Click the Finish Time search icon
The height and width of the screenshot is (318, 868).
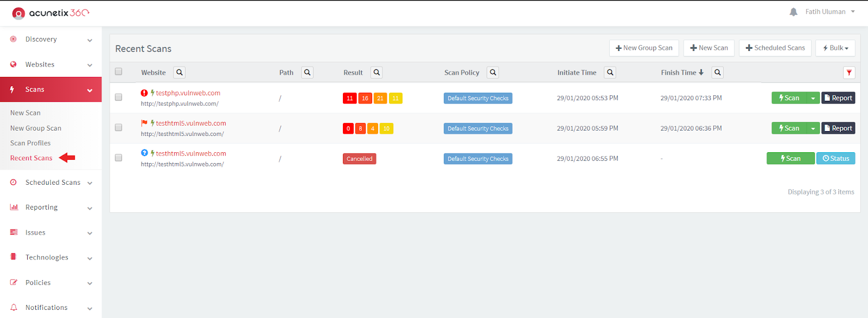718,73
